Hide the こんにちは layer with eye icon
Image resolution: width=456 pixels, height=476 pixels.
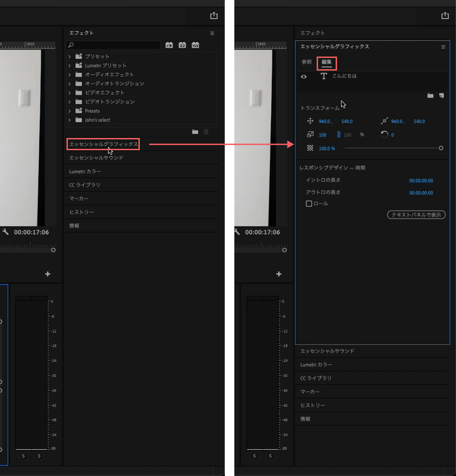(304, 77)
